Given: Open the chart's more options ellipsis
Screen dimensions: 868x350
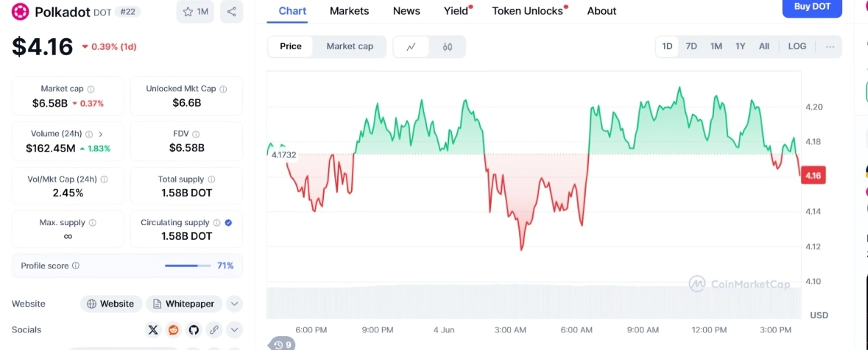Looking at the screenshot, I should tap(830, 46).
